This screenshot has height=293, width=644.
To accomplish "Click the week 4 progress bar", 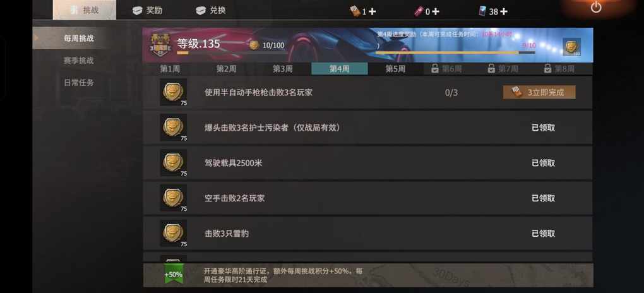I will point(455,52).
